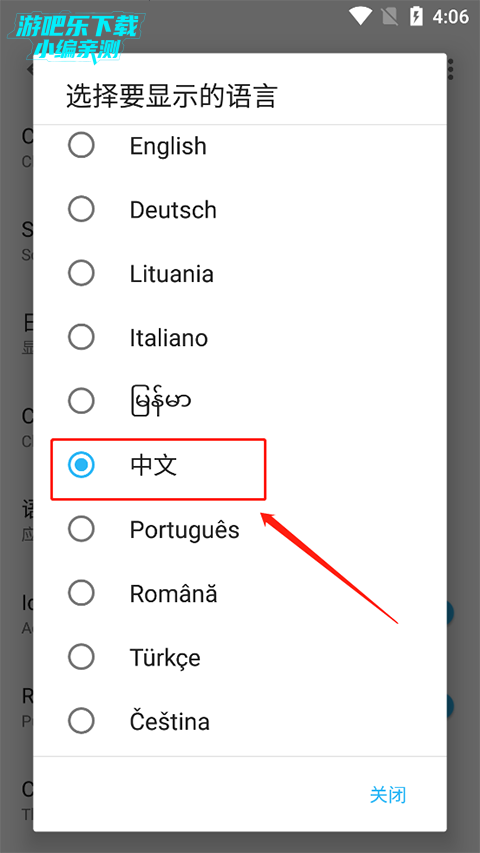This screenshot has width=480, height=853.
Task: Close the dialog with 关闭 button
Action: click(387, 795)
